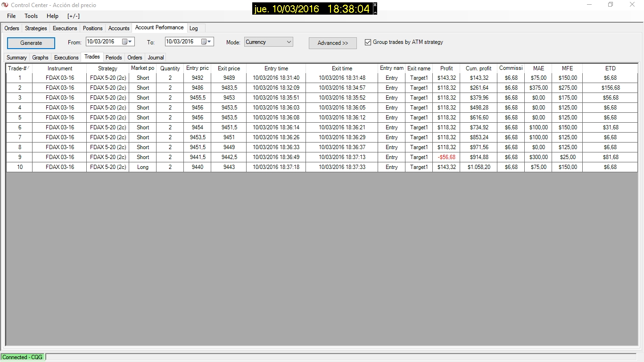Image resolution: width=644 pixels, height=362 pixels.
Task: Sort by MAE column header
Action: point(538,68)
